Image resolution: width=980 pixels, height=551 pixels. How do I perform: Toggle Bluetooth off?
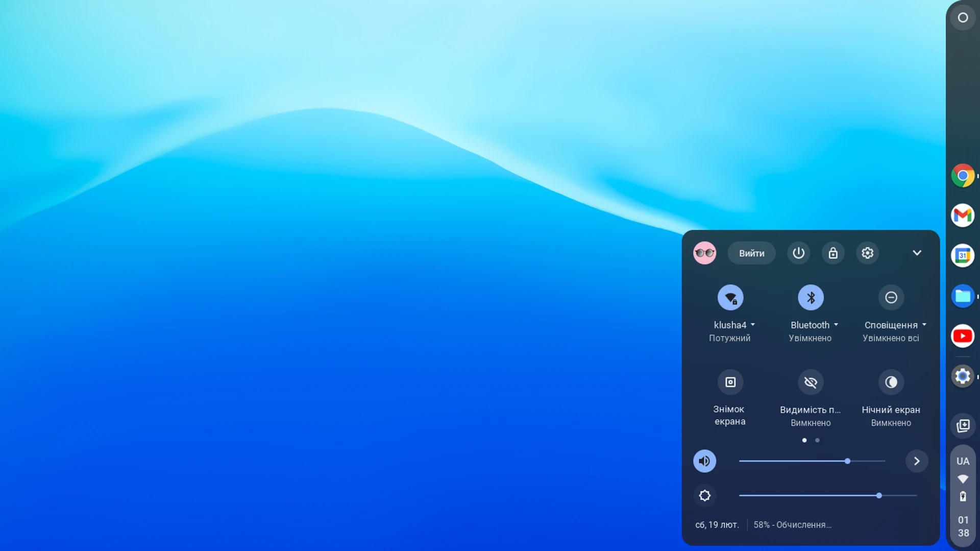[811, 297]
